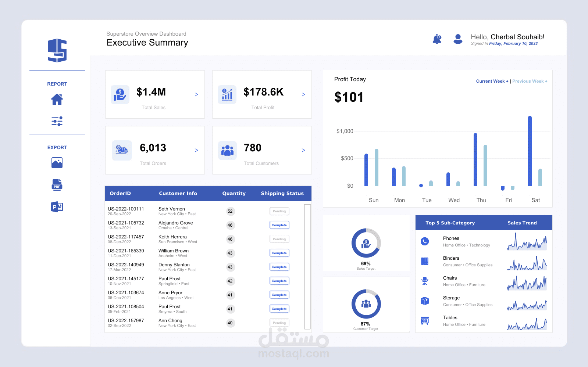Expand Total Customers card arrow
Image resolution: width=588 pixels, height=367 pixels.
pyautogui.click(x=303, y=150)
